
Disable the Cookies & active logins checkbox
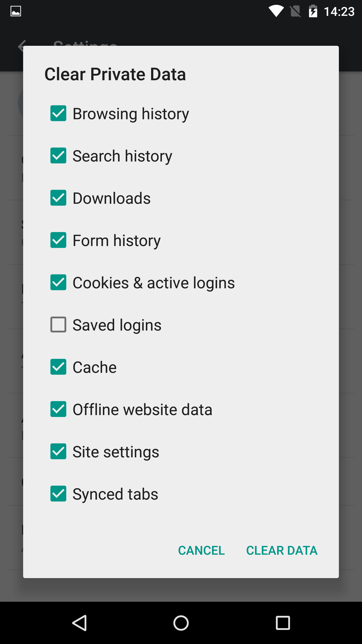(x=58, y=283)
